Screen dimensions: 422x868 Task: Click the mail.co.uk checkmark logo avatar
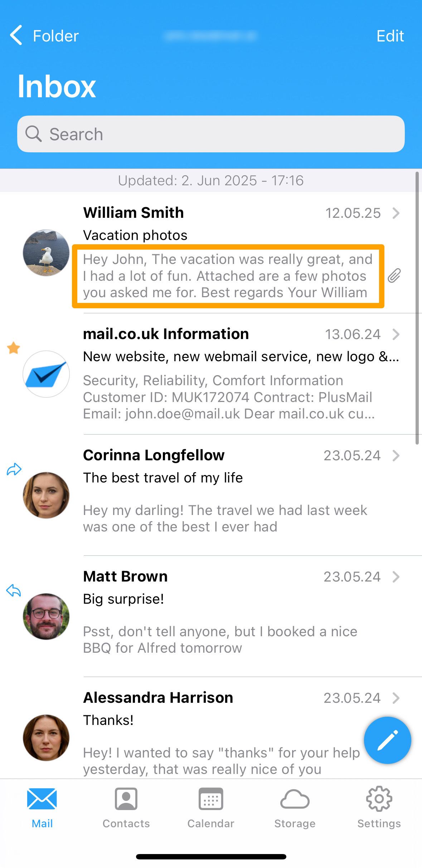[46, 374]
